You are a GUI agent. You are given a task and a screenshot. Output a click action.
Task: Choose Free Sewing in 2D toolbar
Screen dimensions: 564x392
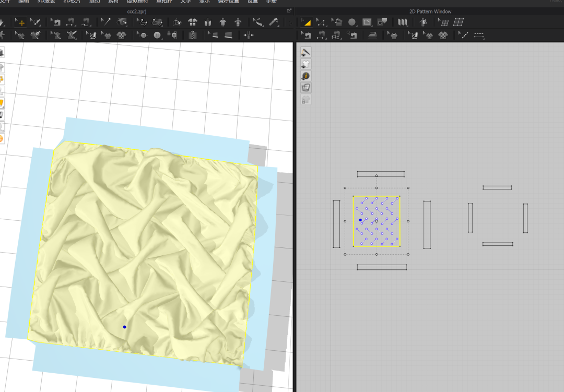pyautogui.click(x=336, y=35)
